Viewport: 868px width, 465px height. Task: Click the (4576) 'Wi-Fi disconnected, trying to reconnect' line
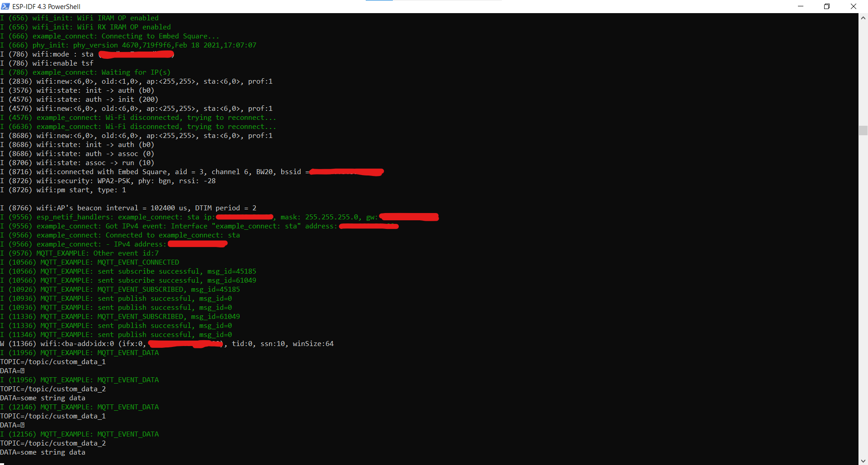click(138, 118)
